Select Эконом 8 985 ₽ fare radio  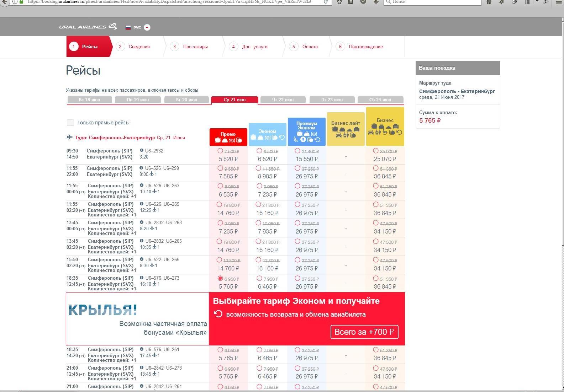[x=258, y=168]
